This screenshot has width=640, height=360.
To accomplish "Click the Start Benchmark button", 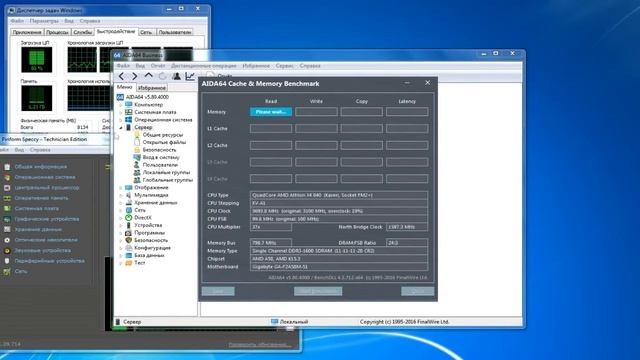I will (318, 291).
